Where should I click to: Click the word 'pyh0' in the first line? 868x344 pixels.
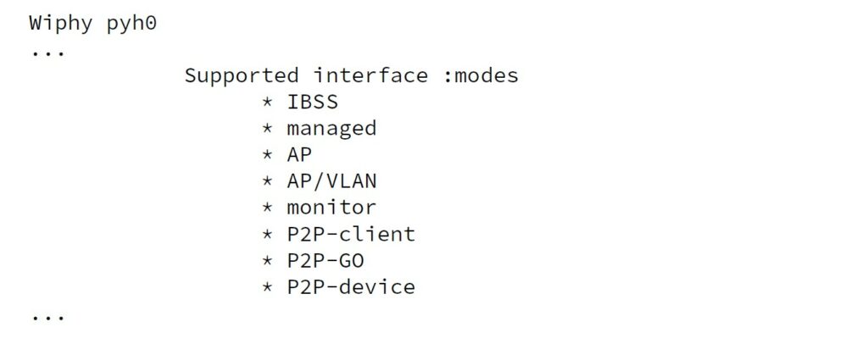point(131,25)
